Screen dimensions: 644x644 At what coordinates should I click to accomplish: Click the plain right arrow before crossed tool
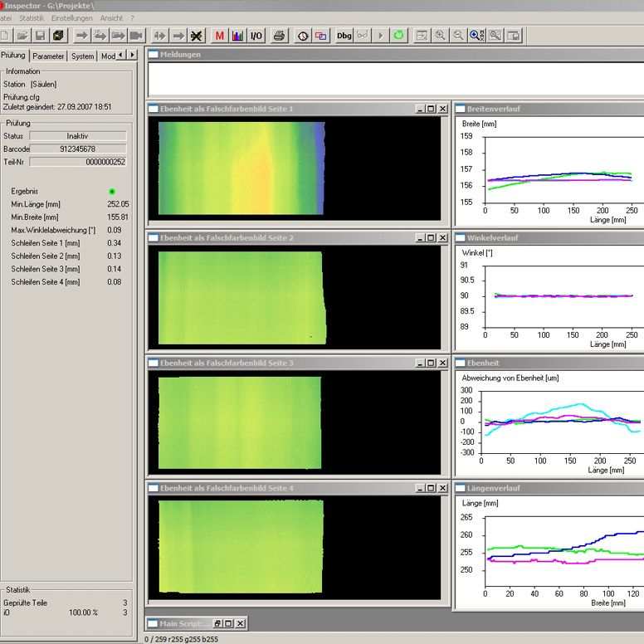[x=178, y=36]
